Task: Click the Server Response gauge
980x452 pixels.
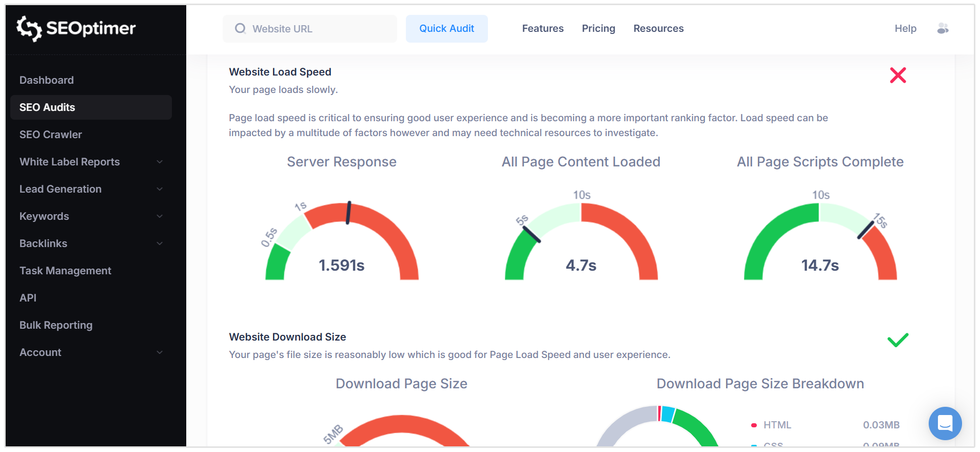Action: [342, 240]
